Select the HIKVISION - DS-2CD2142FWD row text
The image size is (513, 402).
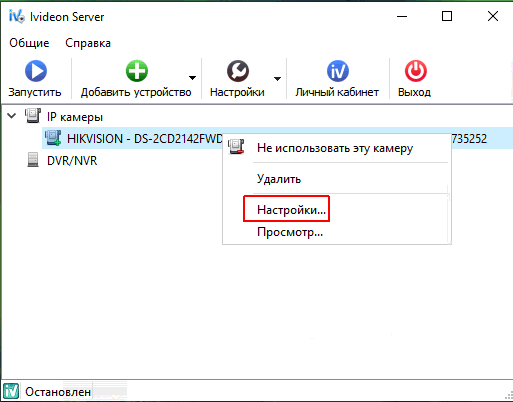145,138
